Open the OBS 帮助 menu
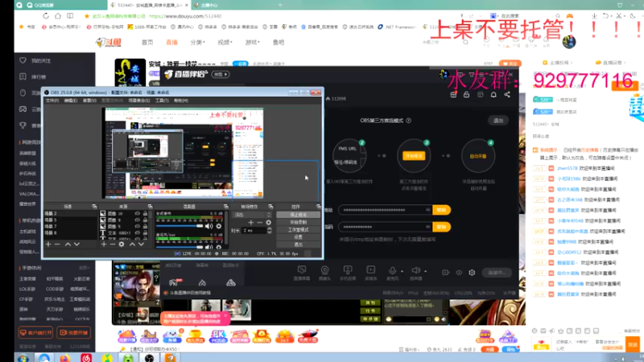 point(180,101)
